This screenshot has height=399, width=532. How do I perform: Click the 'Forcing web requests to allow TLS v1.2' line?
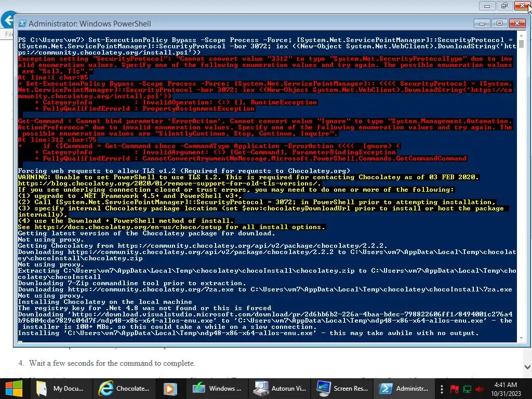184,170
